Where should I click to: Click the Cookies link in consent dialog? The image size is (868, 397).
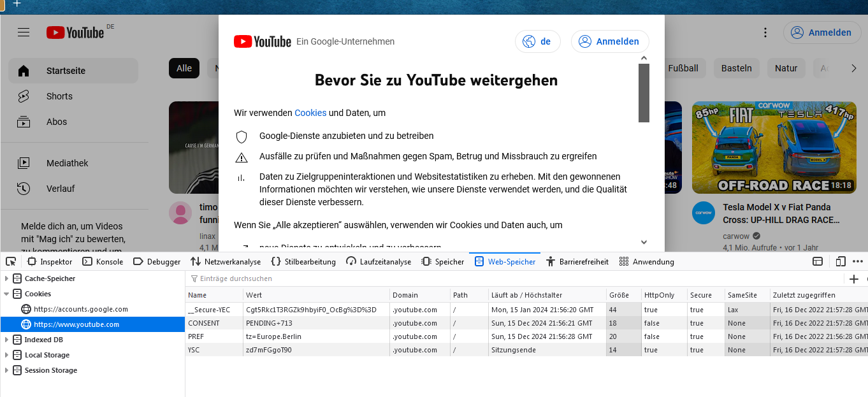pyautogui.click(x=310, y=113)
